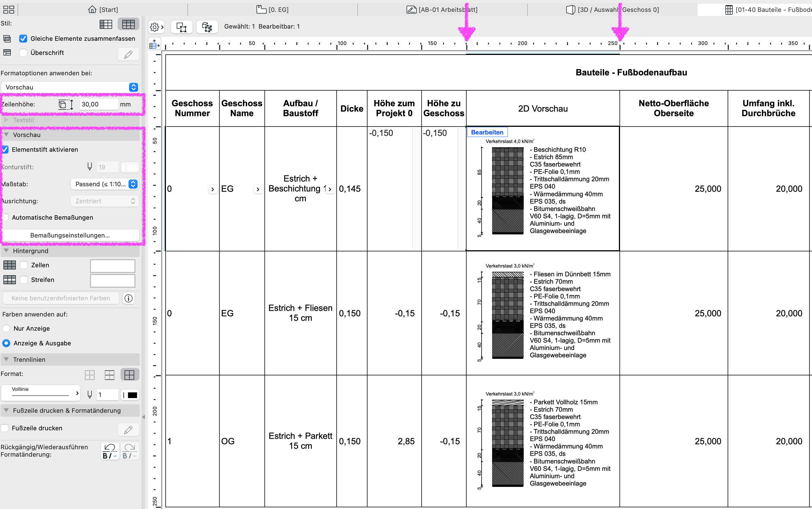Screen dimensions: 812x509
Task: Select Anzeige & Ausgabe radio button
Action: point(6,343)
